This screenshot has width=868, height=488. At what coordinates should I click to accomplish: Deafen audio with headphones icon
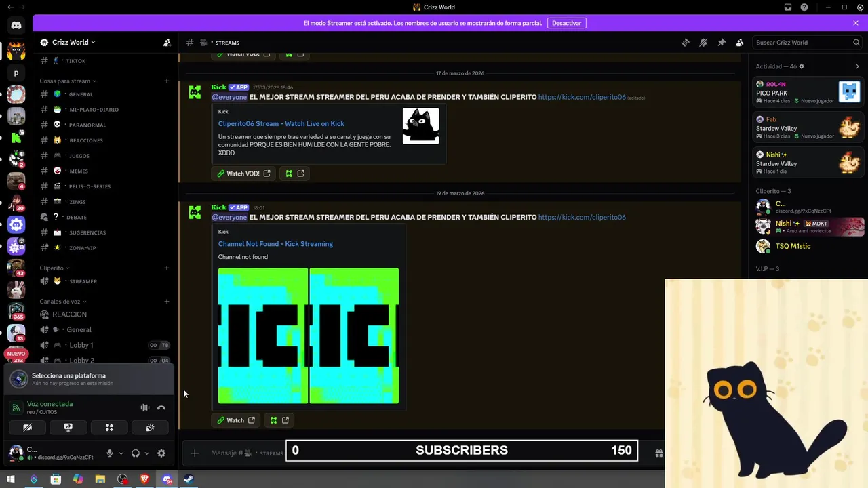tap(136, 453)
